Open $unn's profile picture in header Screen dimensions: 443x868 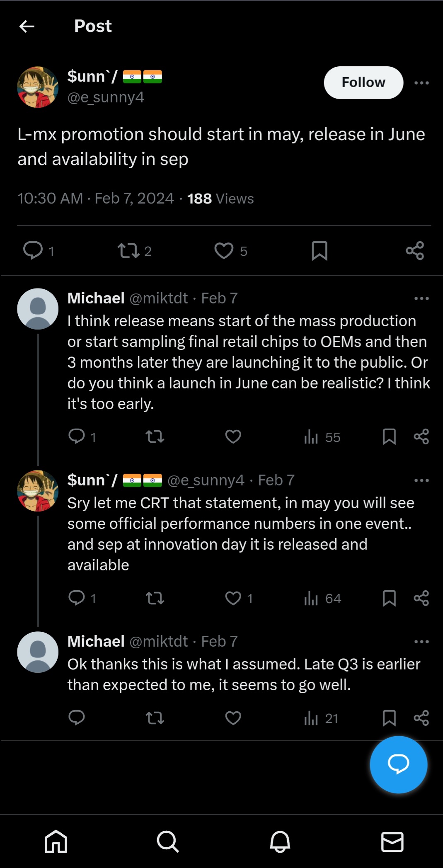pyautogui.click(x=38, y=87)
